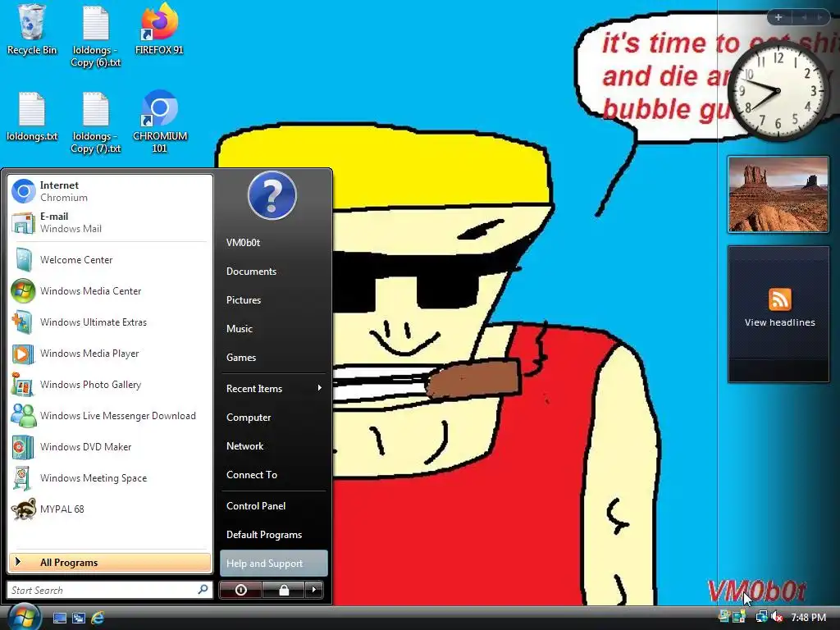Screen dimensions: 840x630
Task: Click the blue question mark user picture
Action: (272, 195)
